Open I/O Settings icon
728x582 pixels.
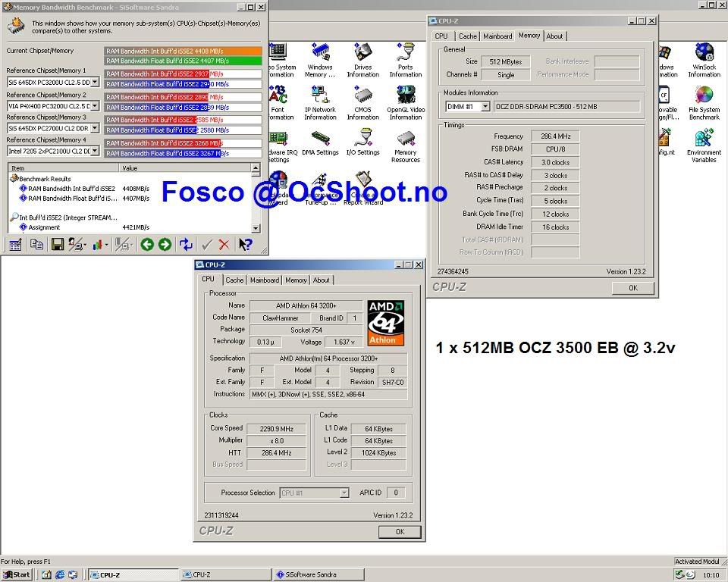(363, 143)
